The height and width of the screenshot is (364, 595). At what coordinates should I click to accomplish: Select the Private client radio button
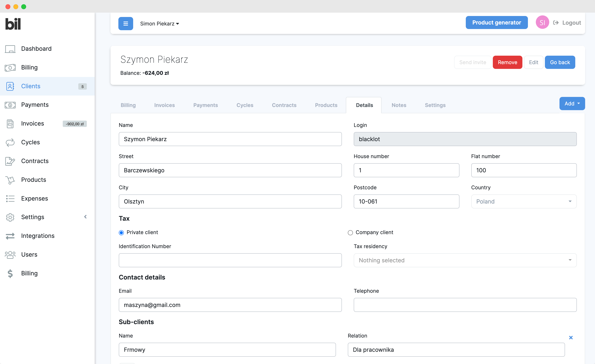[x=121, y=232]
